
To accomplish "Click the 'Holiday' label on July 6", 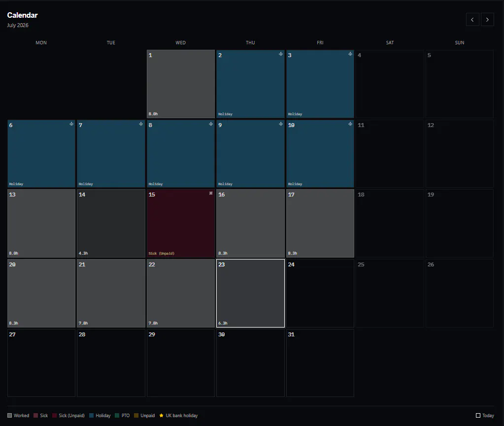I will pos(16,184).
